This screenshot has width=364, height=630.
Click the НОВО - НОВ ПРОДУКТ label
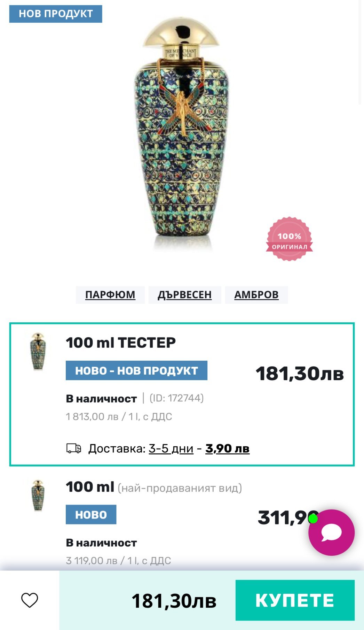[136, 370]
